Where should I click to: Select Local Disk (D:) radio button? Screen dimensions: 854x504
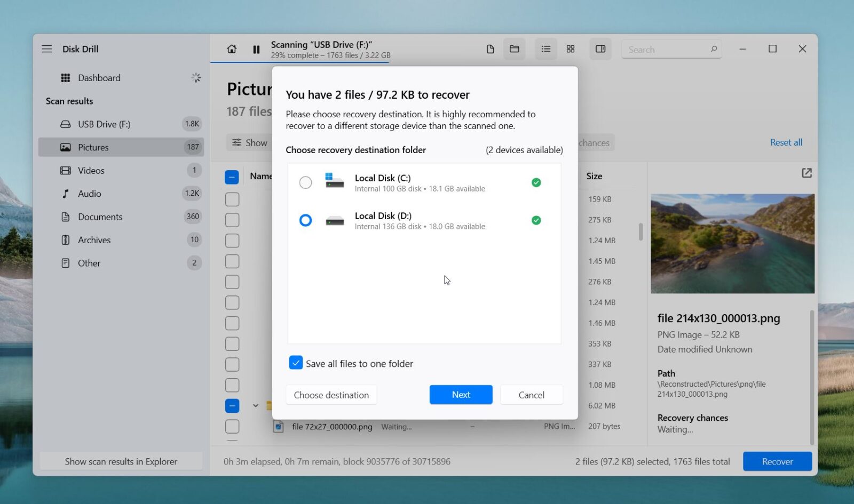pos(305,220)
